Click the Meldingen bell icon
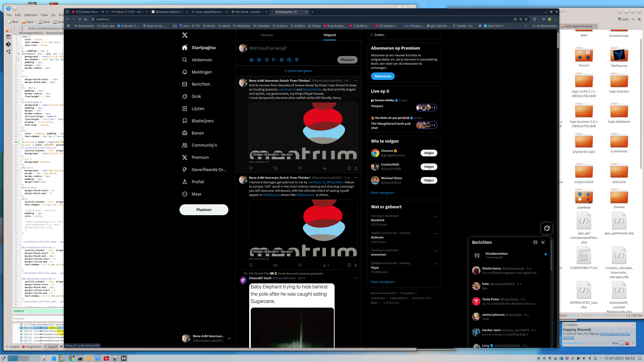The image size is (644, 362). click(185, 72)
